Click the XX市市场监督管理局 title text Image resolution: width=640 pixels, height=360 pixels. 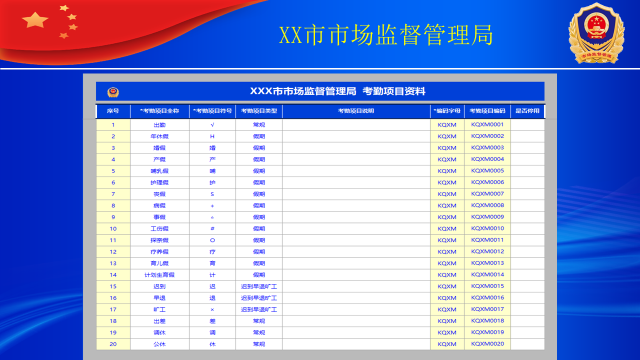386,35
